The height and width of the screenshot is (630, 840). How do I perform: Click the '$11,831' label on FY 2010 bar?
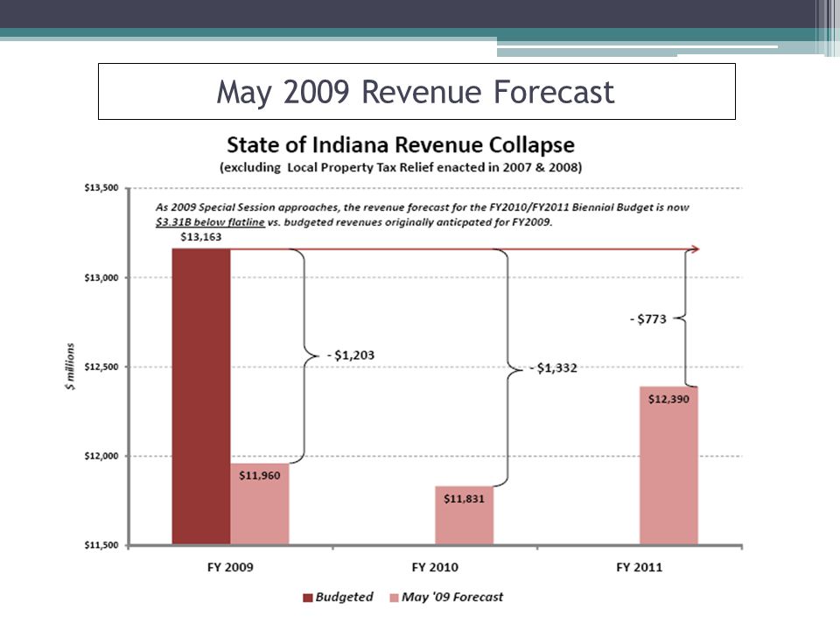[464, 499]
